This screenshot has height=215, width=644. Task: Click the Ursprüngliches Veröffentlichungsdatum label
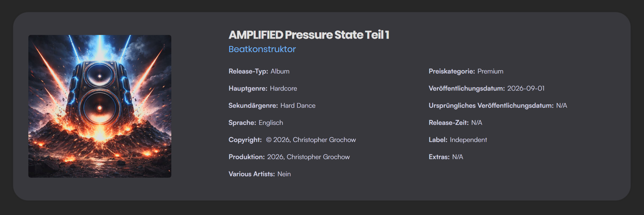pos(491,105)
